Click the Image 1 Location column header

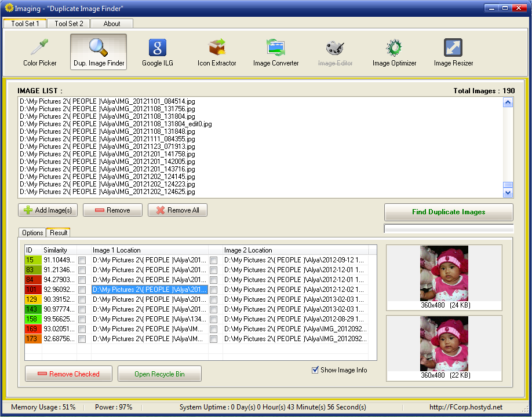150,250
